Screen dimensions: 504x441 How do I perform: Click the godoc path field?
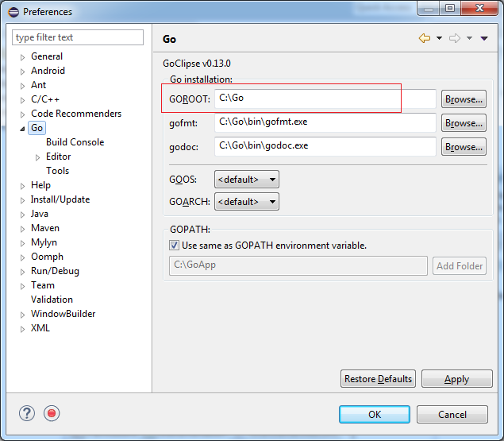coord(325,146)
